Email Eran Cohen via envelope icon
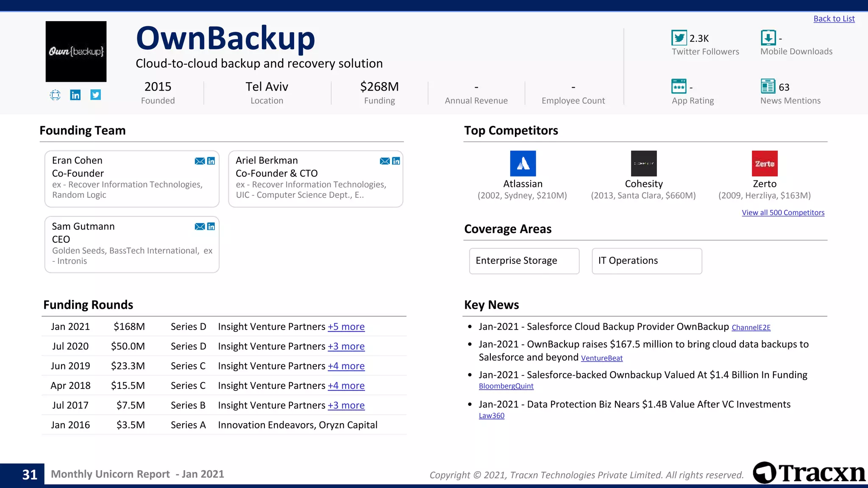This screenshot has width=868, height=488. coord(200,161)
